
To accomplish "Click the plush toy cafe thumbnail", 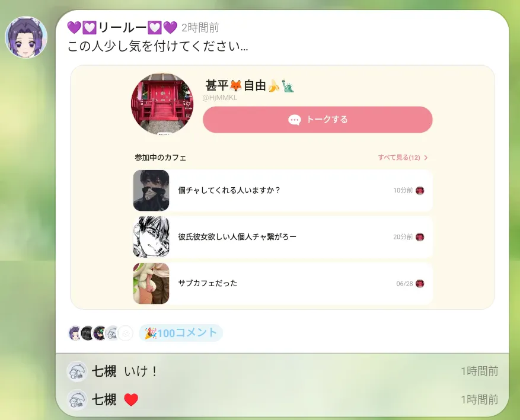I will point(151,284).
